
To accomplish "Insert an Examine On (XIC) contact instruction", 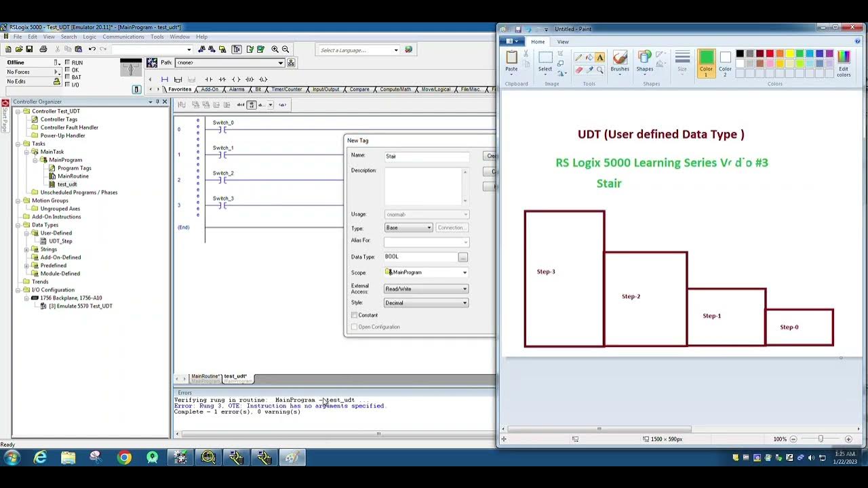I will coord(209,79).
